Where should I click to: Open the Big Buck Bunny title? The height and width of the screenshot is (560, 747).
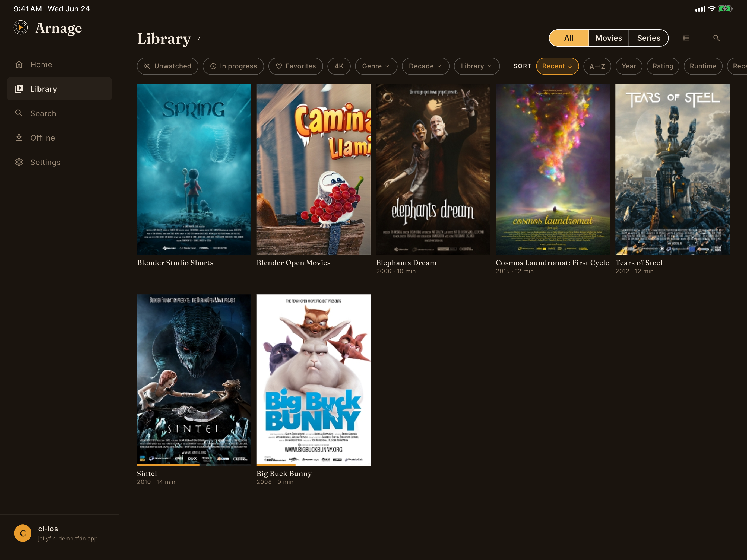click(x=284, y=473)
